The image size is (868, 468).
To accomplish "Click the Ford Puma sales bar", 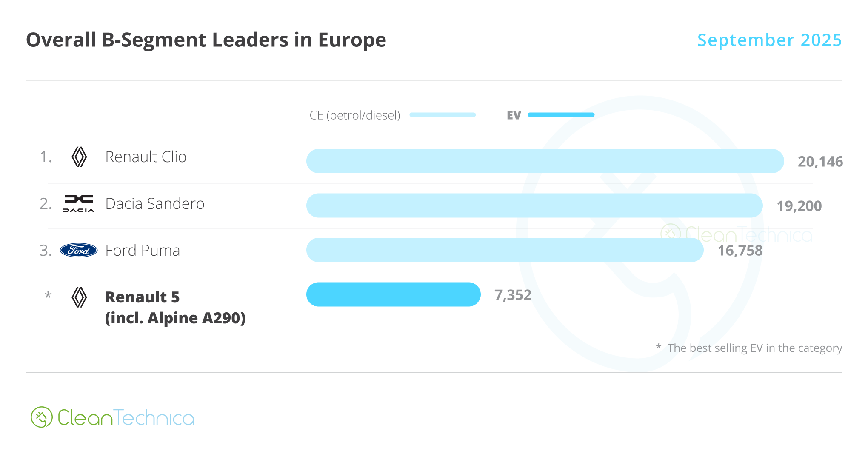I will pyautogui.click(x=505, y=250).
